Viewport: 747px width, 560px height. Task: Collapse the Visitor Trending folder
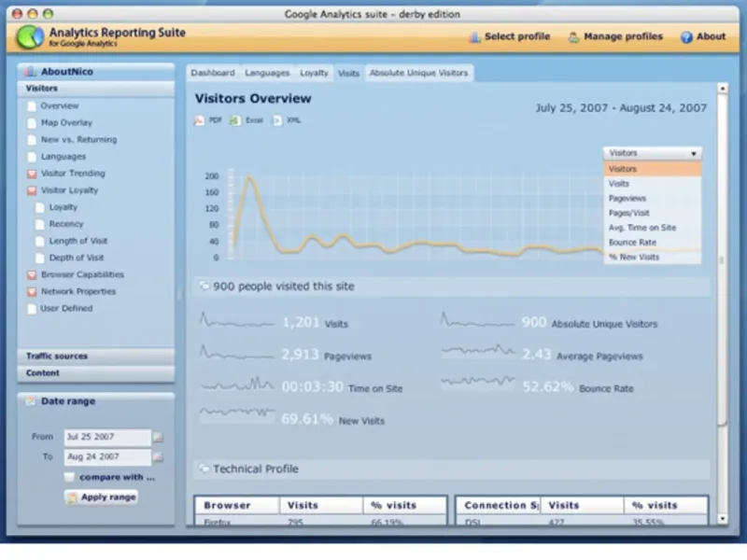32,174
